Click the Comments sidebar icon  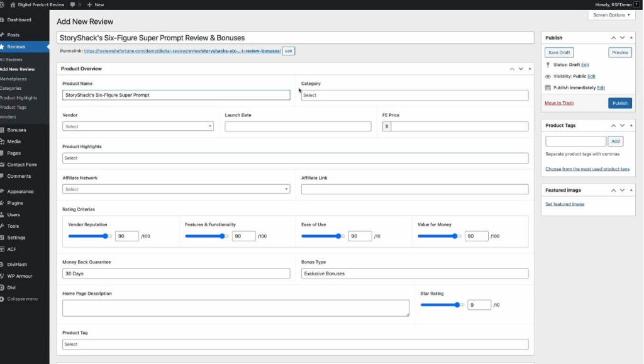click(x=2, y=176)
